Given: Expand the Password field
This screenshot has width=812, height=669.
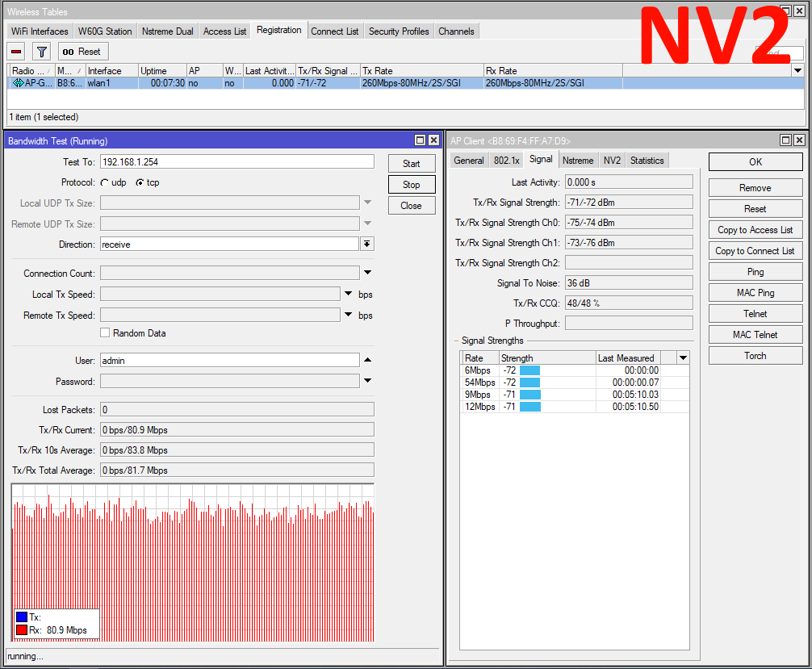Looking at the screenshot, I should point(368,381).
